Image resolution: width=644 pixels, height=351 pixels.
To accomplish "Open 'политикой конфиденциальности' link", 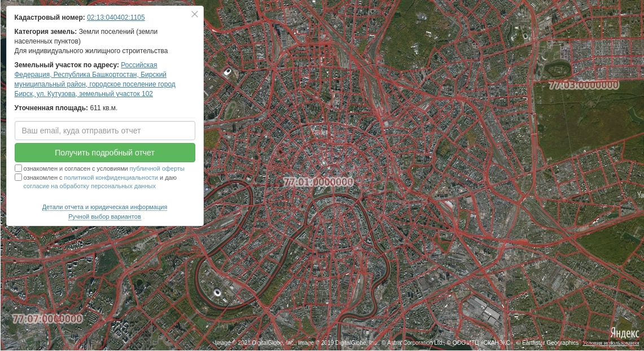I will tap(111, 178).
